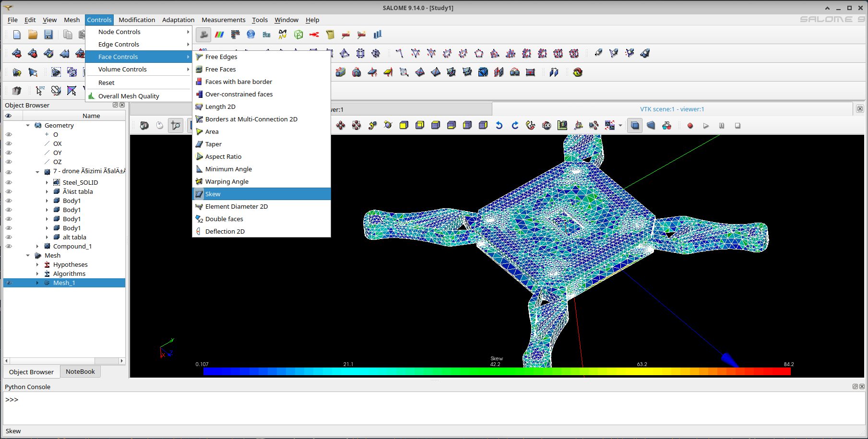Toggle the visibility eye of Mesh_1
Screen dimensions: 868x439
click(x=9, y=283)
